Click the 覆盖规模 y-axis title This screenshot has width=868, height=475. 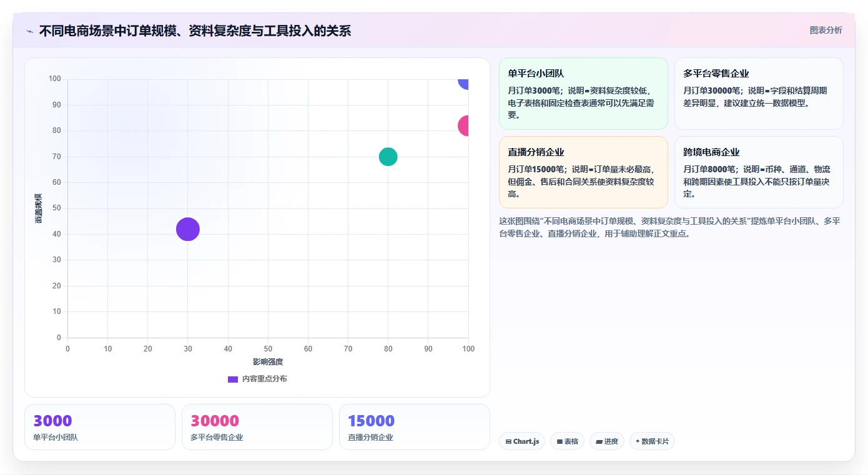pos(38,208)
